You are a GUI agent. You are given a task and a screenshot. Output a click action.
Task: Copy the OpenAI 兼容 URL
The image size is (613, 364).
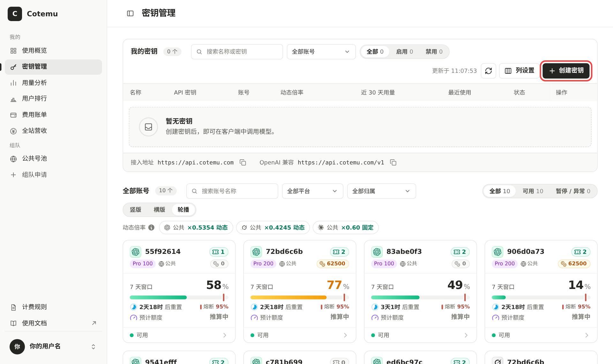click(x=393, y=163)
